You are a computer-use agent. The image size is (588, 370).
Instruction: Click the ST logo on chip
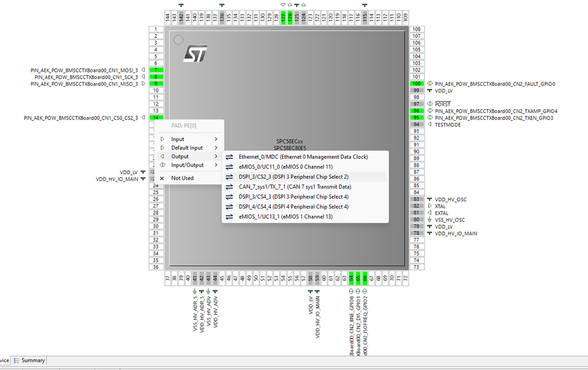click(x=195, y=54)
